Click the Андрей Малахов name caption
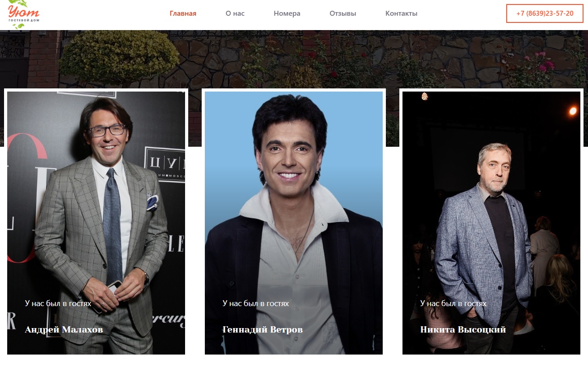This screenshot has height=390, width=588. coord(64,330)
